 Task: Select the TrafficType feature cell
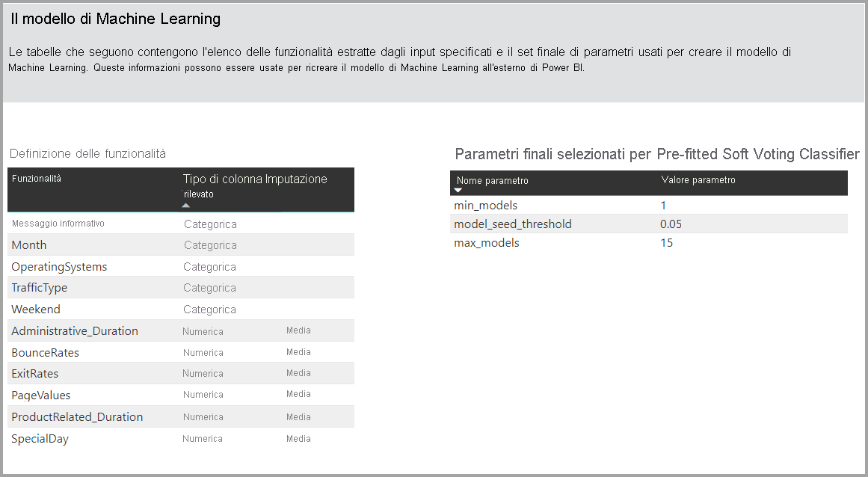tap(40, 288)
